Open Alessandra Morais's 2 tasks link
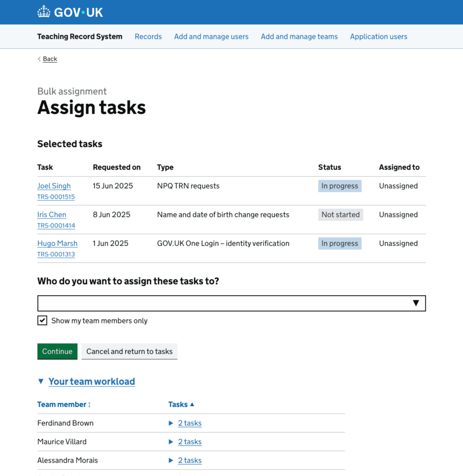 (190, 460)
